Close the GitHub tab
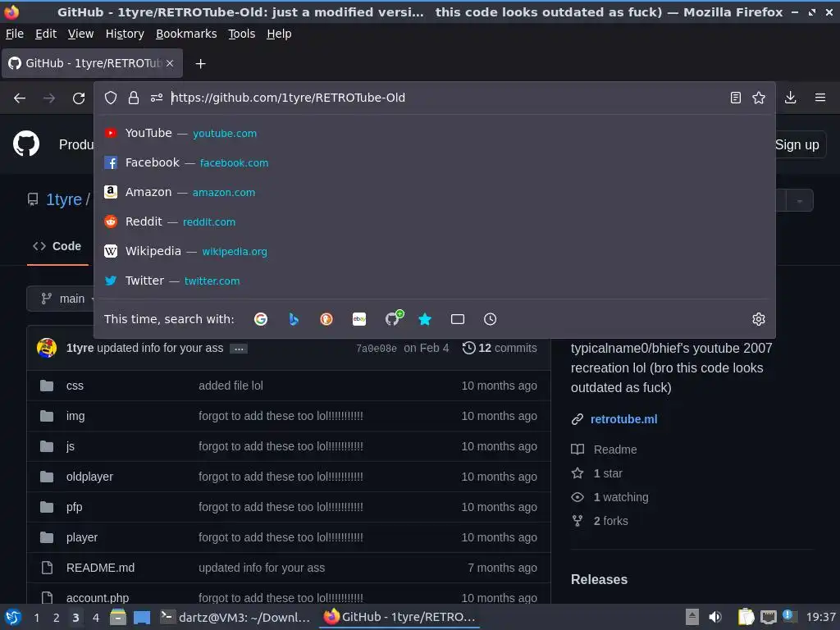 [170, 63]
